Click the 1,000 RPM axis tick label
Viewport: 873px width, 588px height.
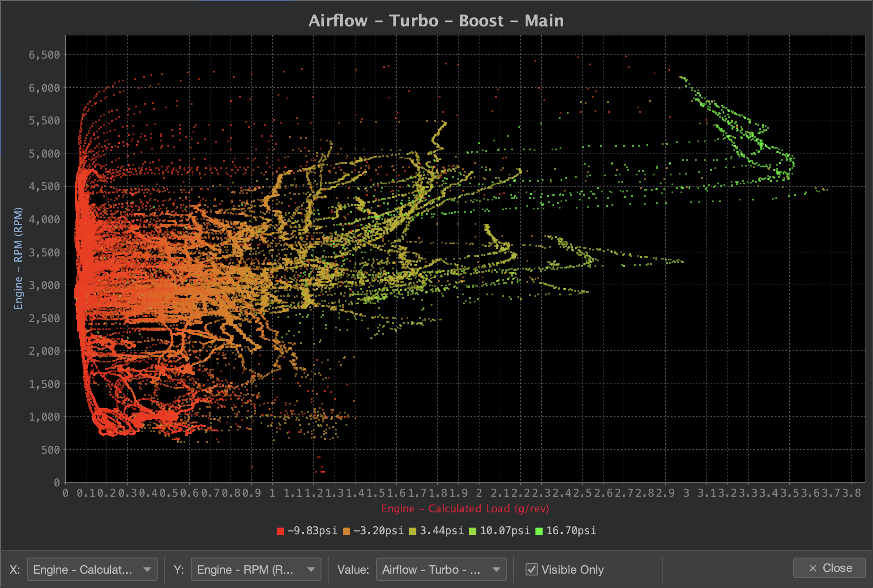44,417
